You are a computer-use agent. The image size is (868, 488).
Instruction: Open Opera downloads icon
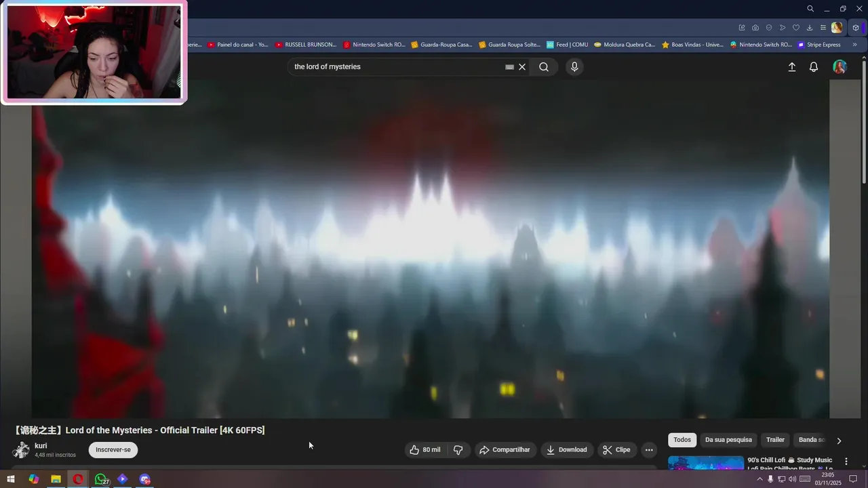pyautogui.click(x=810, y=28)
